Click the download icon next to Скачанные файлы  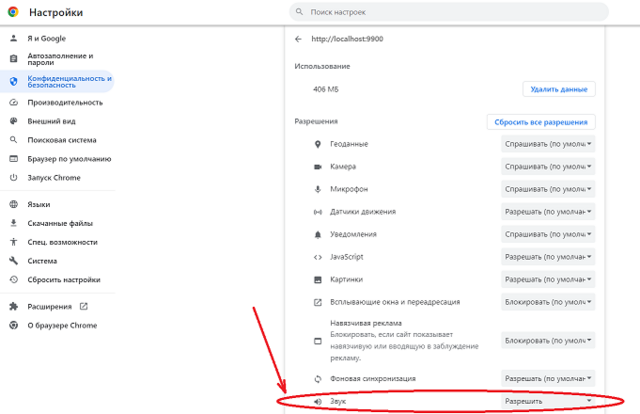(x=13, y=223)
